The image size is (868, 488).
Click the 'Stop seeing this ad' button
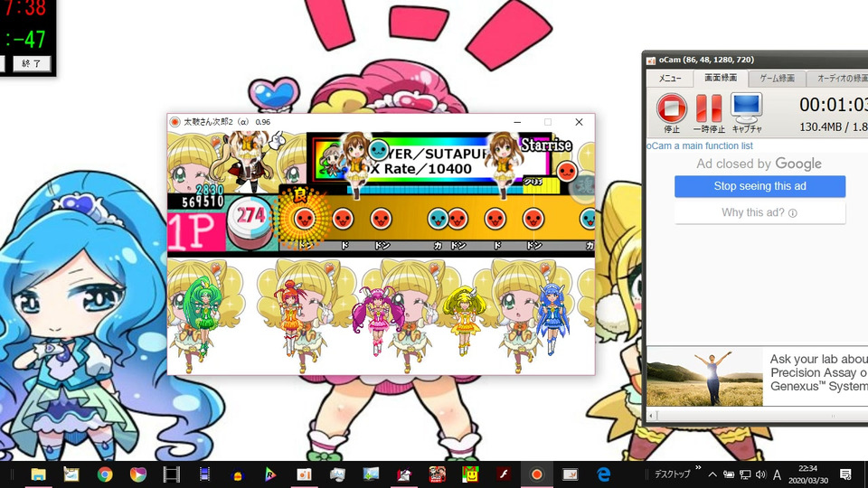[759, 186]
